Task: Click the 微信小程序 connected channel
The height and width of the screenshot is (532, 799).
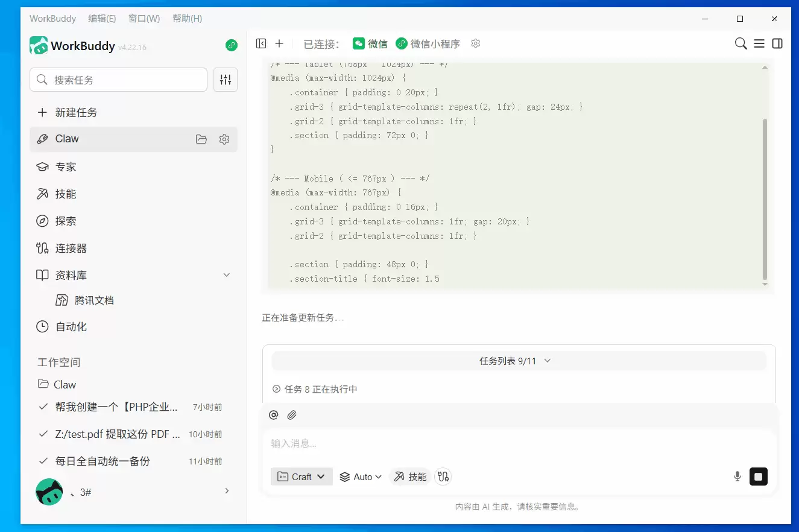Action: (x=428, y=43)
